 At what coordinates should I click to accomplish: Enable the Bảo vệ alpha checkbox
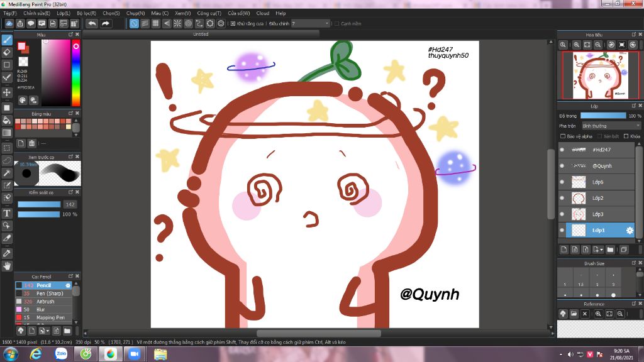coord(563,136)
